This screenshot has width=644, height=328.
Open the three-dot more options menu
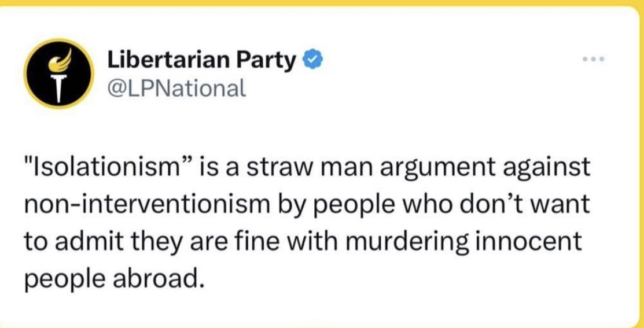point(594,60)
